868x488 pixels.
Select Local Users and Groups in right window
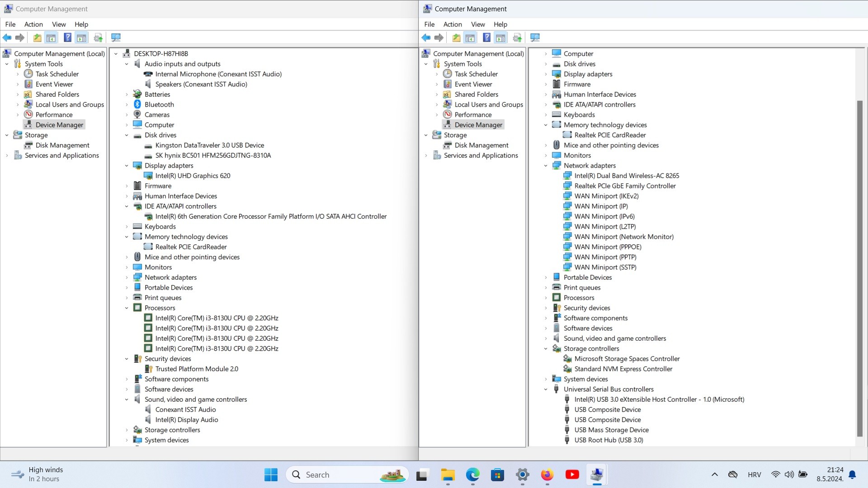click(x=489, y=104)
